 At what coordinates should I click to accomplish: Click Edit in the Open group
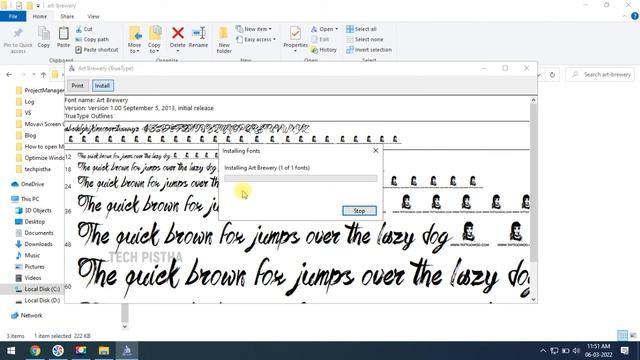pyautogui.click(x=320, y=40)
